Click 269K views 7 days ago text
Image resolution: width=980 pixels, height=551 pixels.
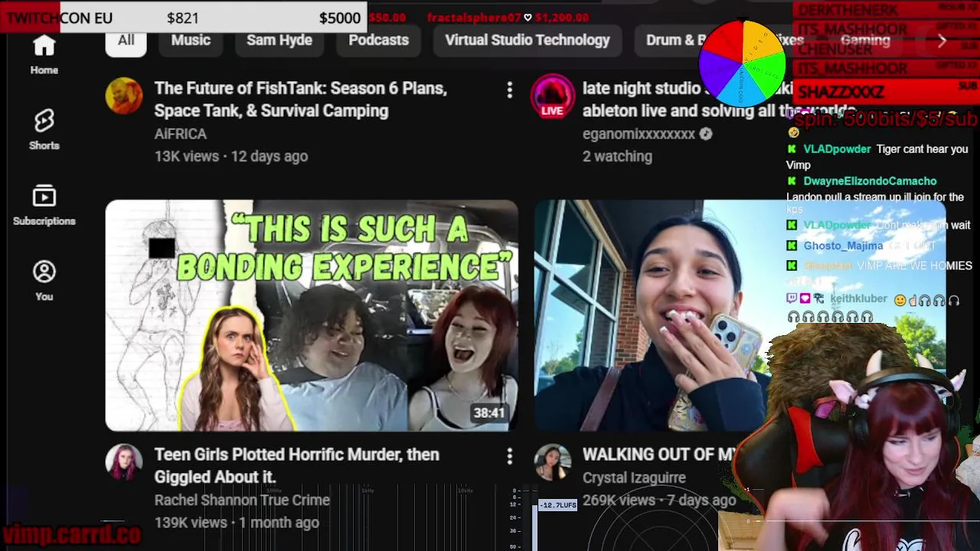pyautogui.click(x=658, y=500)
